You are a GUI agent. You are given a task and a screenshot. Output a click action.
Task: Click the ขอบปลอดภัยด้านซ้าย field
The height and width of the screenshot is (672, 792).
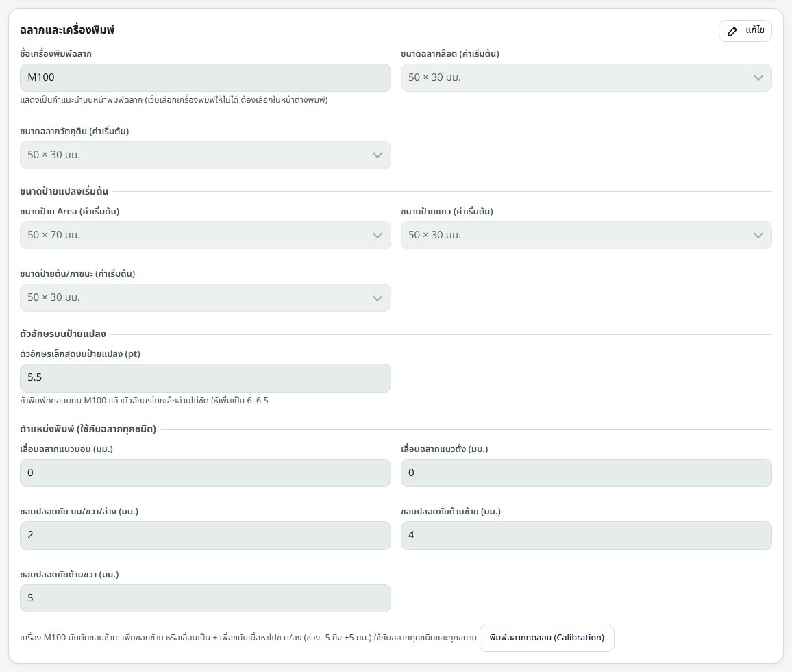click(586, 535)
